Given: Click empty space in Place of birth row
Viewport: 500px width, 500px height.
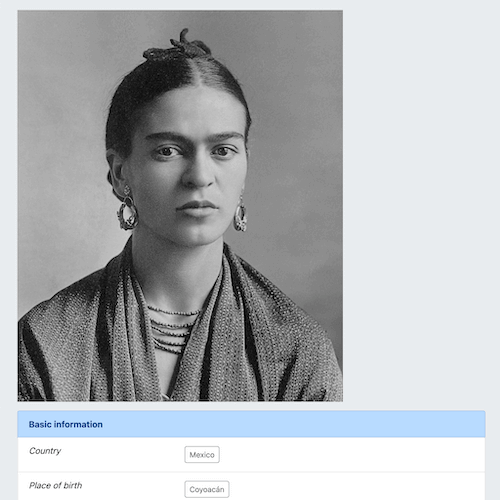Looking at the screenshot, I should pyautogui.click(x=357, y=487).
